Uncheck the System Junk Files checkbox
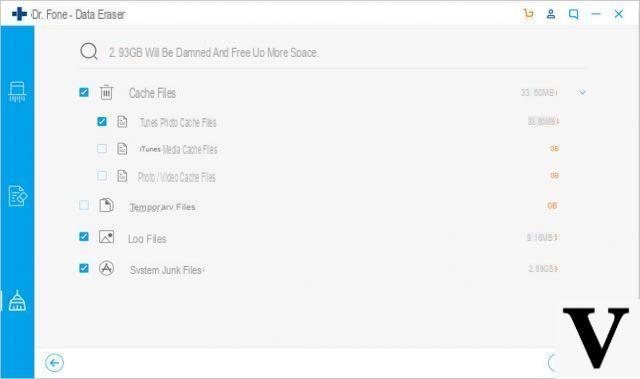Screen dimensions: 640x379 [x=84, y=268]
